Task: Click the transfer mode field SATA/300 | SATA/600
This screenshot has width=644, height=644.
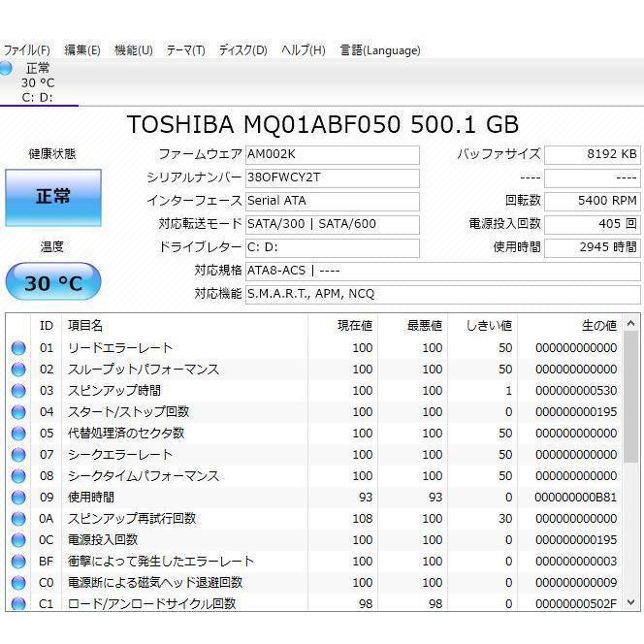Action: pyautogui.click(x=333, y=225)
